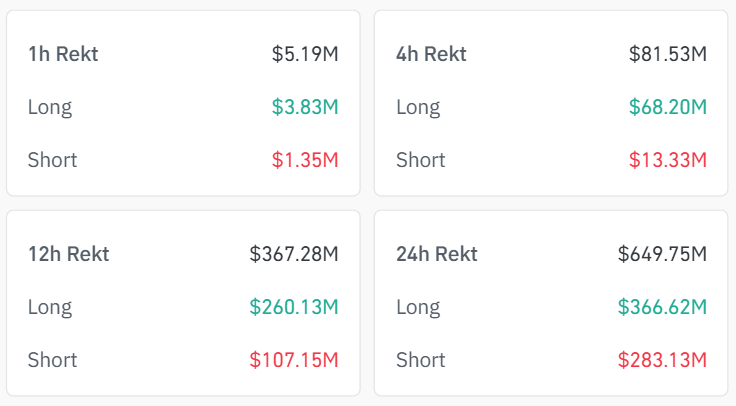The width and height of the screenshot is (736, 406).
Task: Click the Long label in 12h card
Action: 50,308
